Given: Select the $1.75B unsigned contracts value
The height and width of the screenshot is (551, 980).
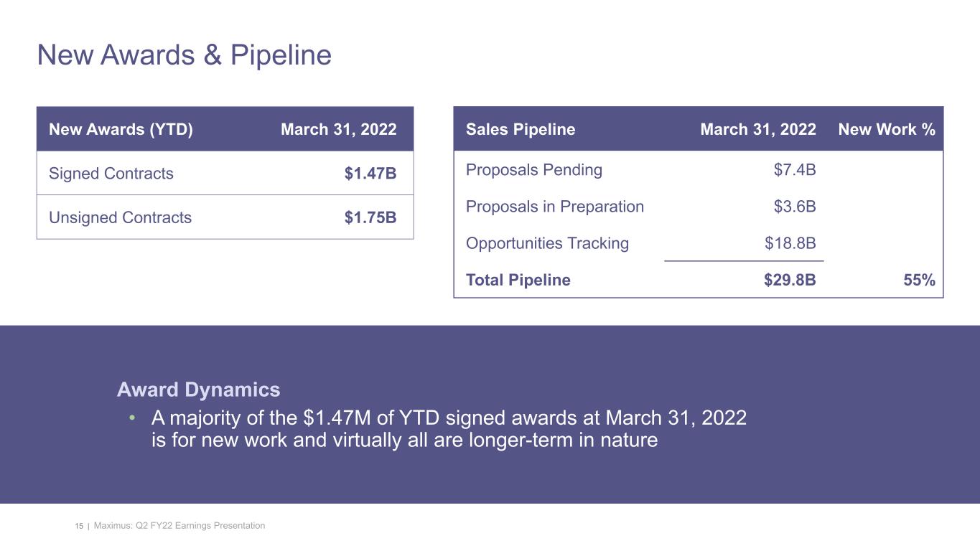Looking at the screenshot, I should [x=370, y=217].
